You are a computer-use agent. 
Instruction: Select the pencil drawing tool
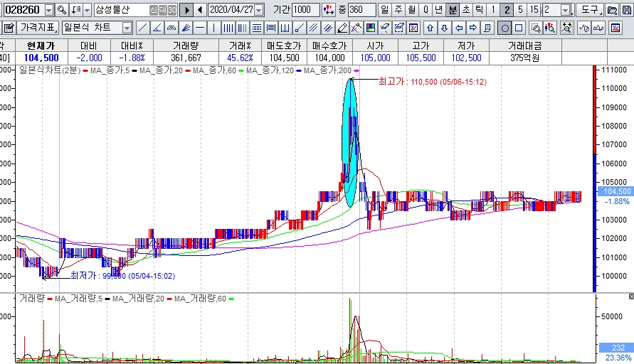point(342,28)
